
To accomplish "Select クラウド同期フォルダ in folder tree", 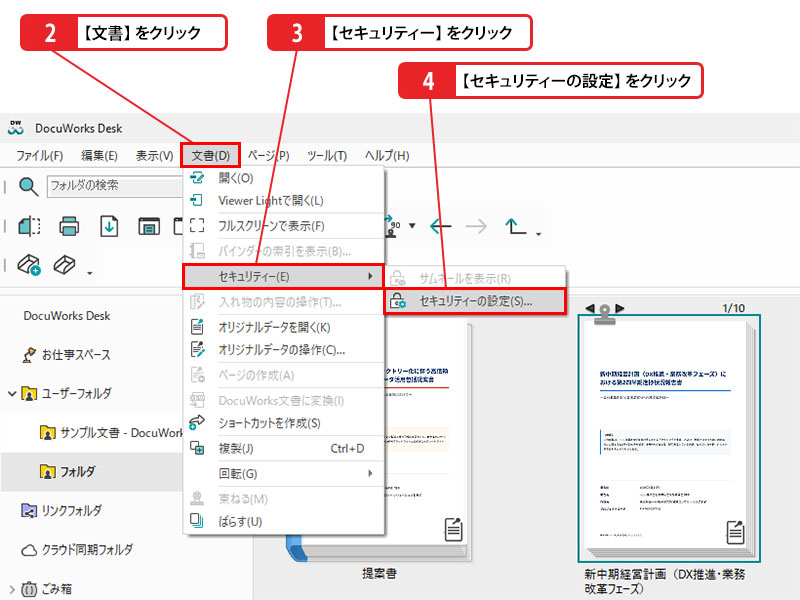I will click(87, 549).
